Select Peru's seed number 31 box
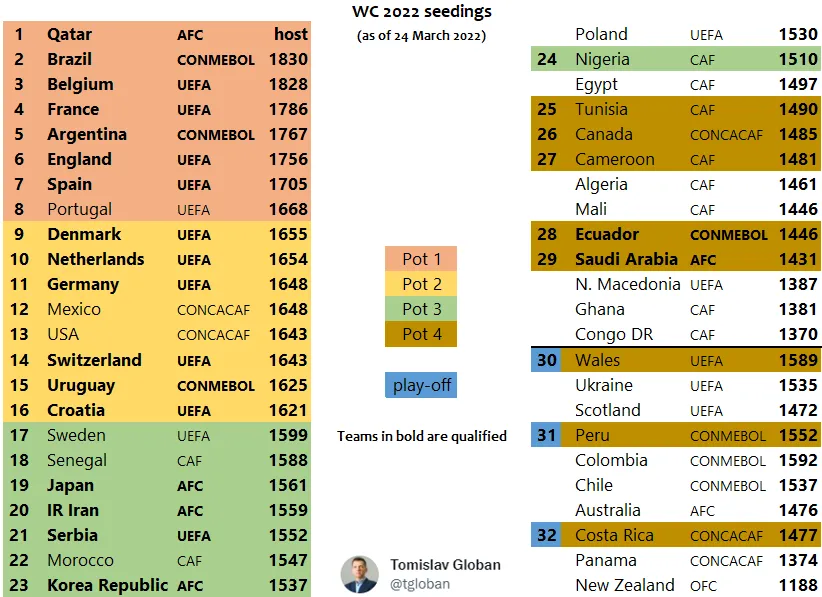Viewport: 822px width, 597px height. click(x=547, y=435)
